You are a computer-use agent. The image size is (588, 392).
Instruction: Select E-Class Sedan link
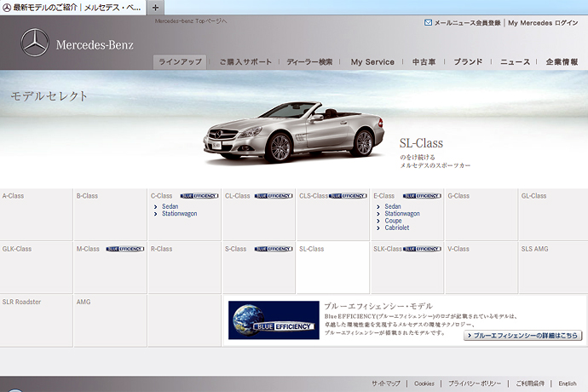[393, 206]
